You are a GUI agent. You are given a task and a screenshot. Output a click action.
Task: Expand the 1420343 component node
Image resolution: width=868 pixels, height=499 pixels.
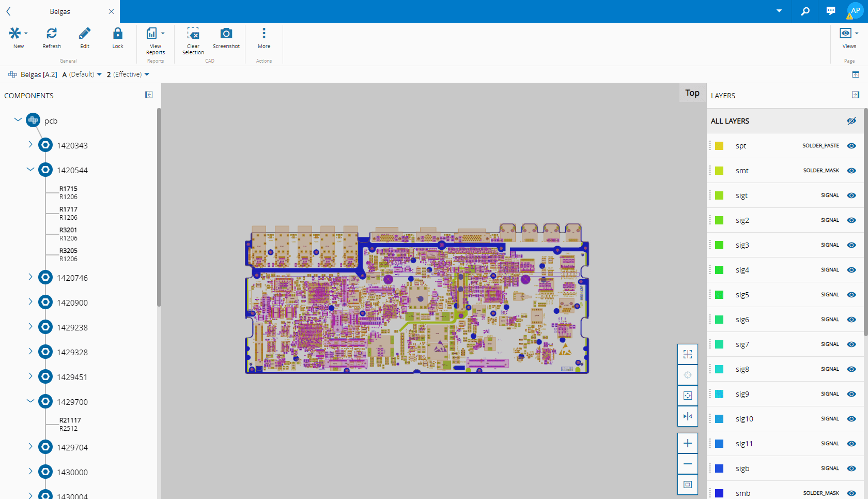coord(30,145)
